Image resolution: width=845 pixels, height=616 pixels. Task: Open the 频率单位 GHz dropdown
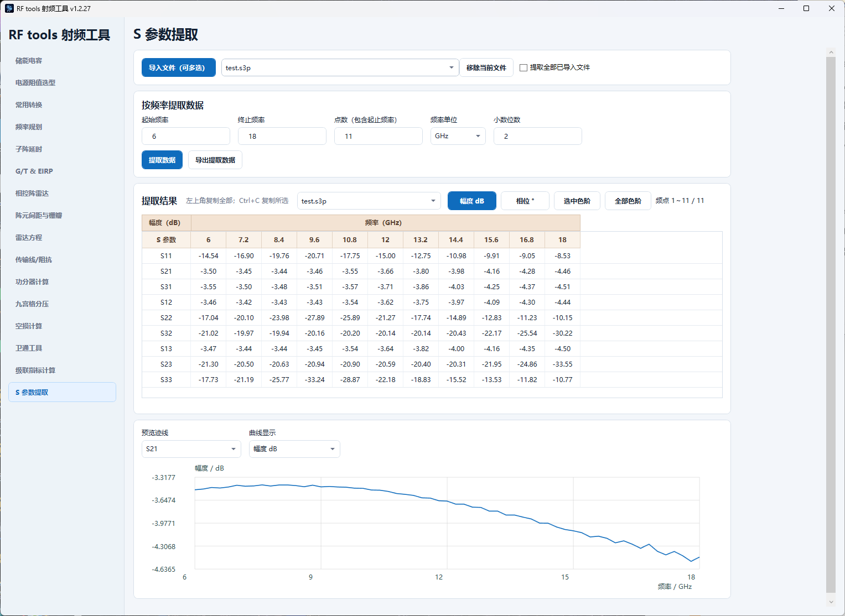pos(458,136)
